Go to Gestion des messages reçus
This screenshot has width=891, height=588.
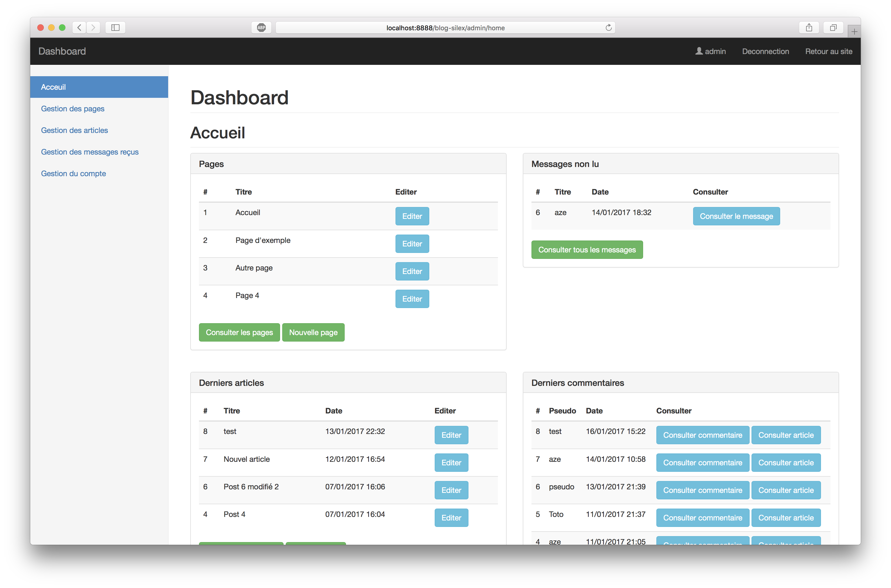pyautogui.click(x=90, y=152)
